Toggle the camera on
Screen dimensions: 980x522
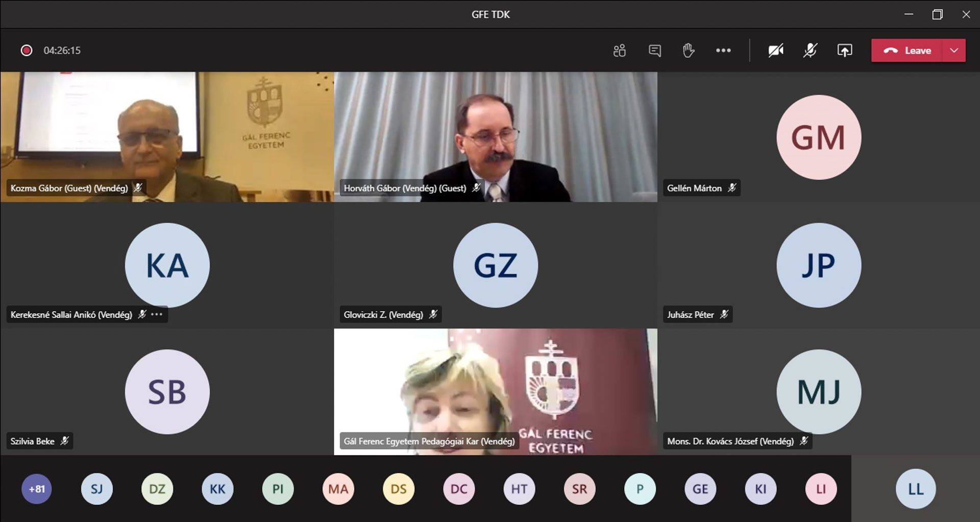coord(776,51)
